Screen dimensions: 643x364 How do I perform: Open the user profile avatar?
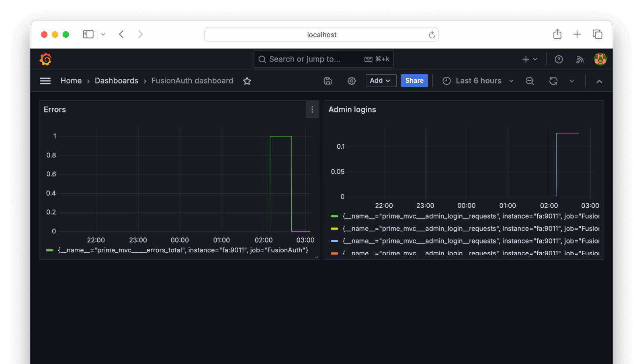pyautogui.click(x=600, y=59)
